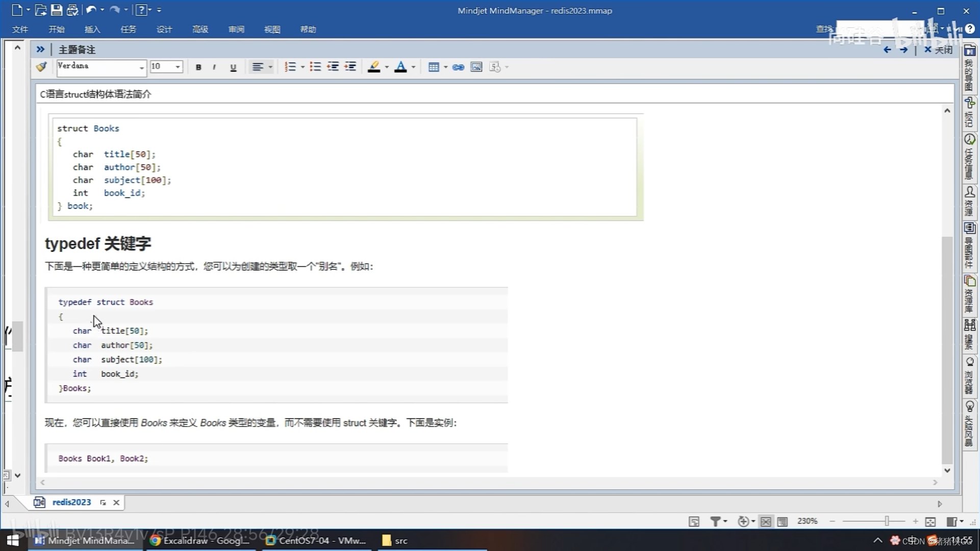Toggle underline formatting
The width and height of the screenshot is (980, 551).
tap(233, 67)
